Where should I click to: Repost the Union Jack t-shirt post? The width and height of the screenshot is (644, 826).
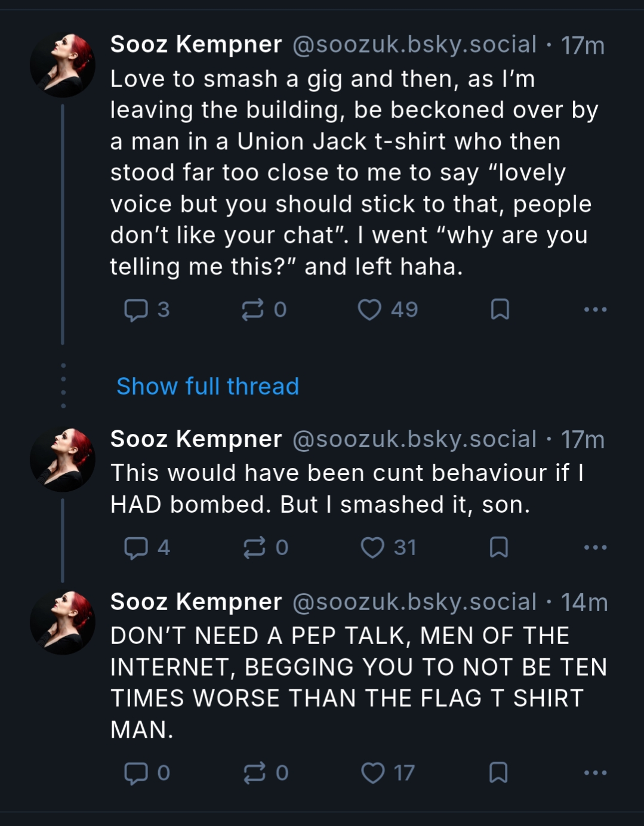click(x=252, y=310)
